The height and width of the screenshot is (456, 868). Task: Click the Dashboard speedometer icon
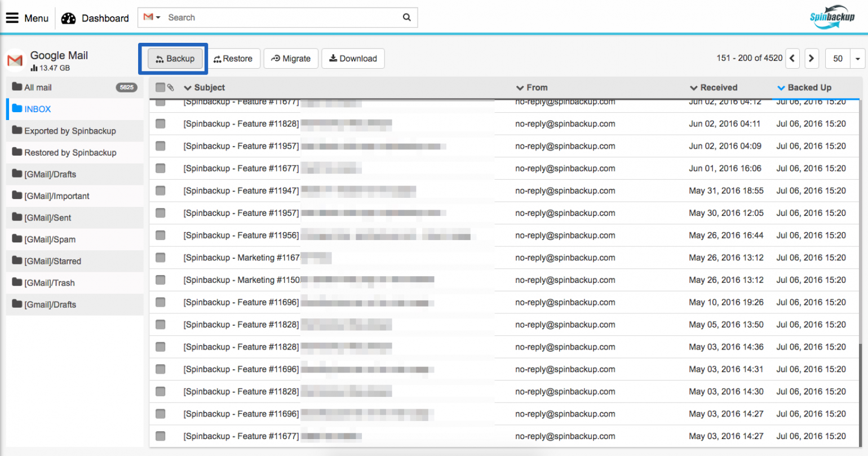pos(68,17)
